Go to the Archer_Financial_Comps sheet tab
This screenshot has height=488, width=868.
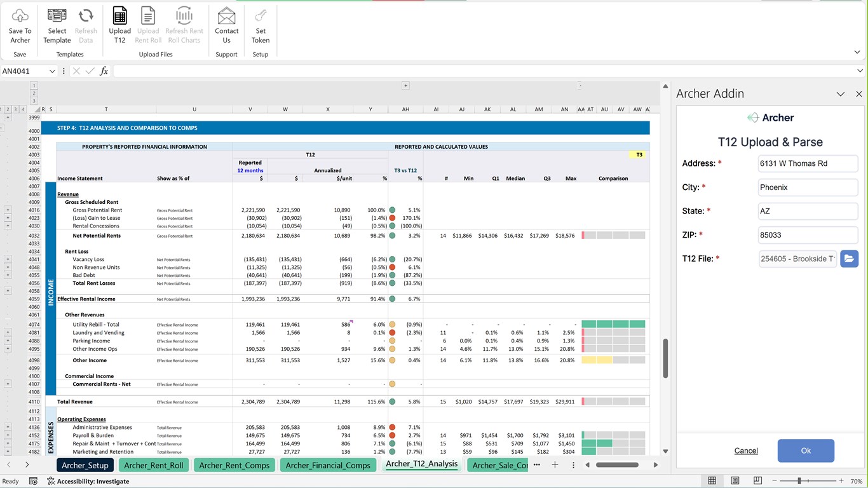328,465
